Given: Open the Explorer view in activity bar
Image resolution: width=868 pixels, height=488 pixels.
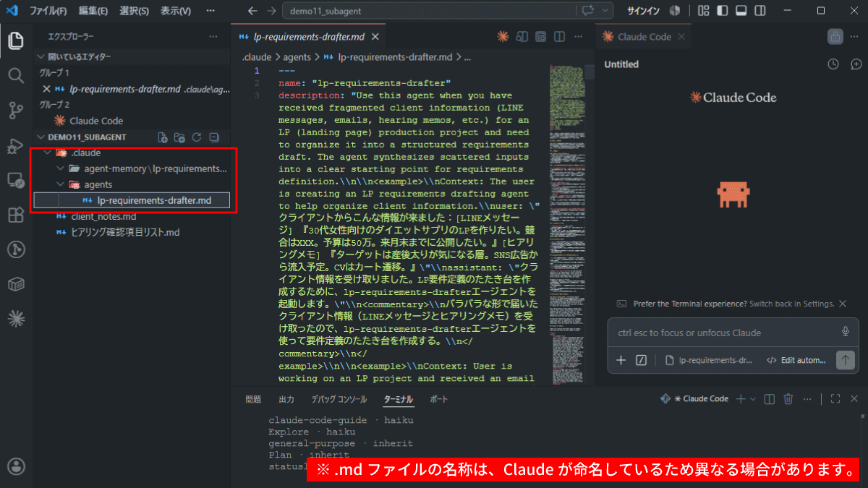Looking at the screenshot, I should click(x=16, y=40).
